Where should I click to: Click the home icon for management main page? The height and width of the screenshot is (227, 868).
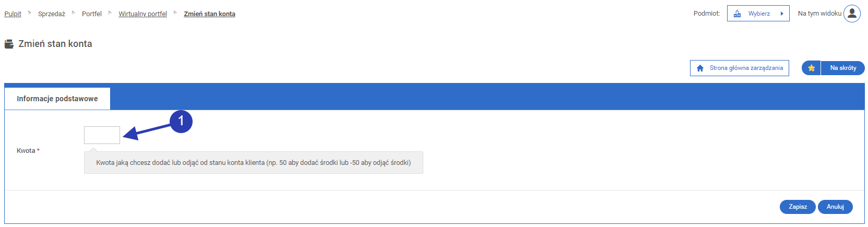coord(700,68)
